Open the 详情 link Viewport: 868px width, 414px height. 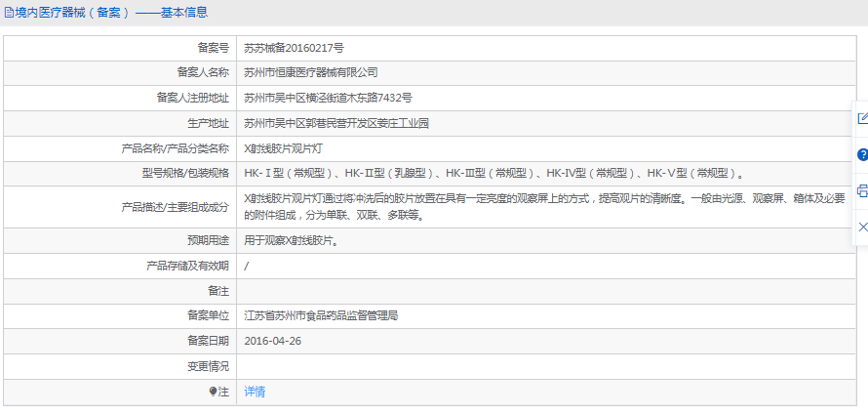pos(255,392)
